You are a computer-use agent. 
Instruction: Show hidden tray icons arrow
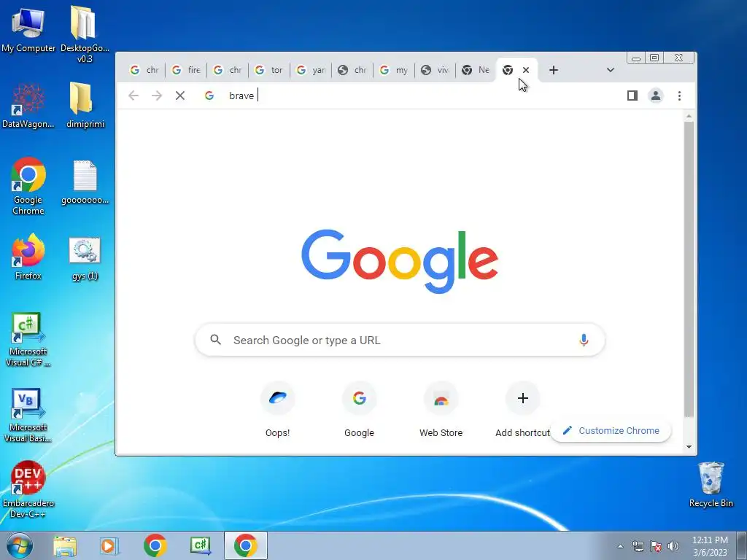pyautogui.click(x=620, y=546)
